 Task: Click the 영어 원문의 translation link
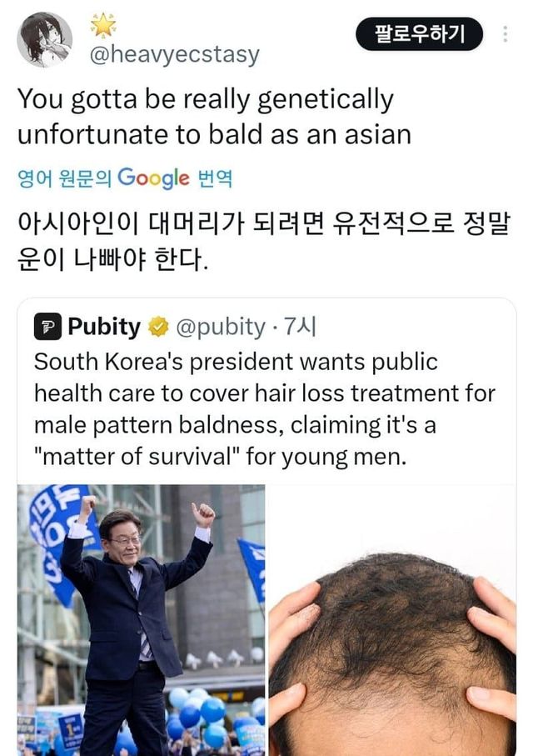click(x=65, y=179)
